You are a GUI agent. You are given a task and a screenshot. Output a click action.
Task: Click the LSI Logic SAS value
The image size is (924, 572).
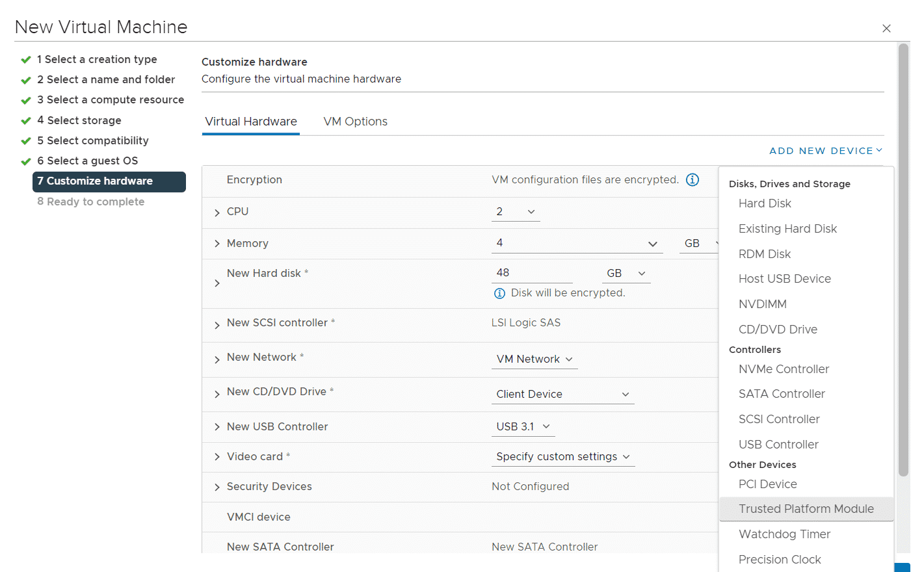pos(526,323)
